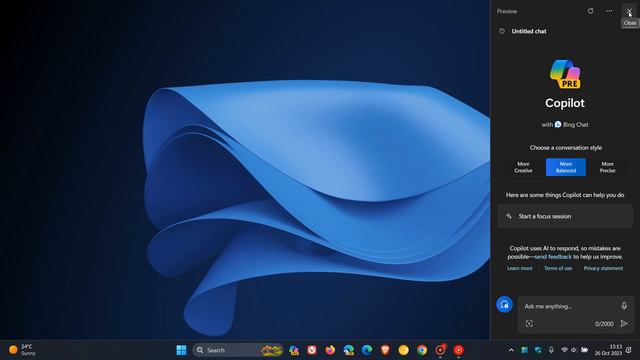Open the red ring icon with notification badge
Viewport: 640px width, 360px height.
(440, 350)
